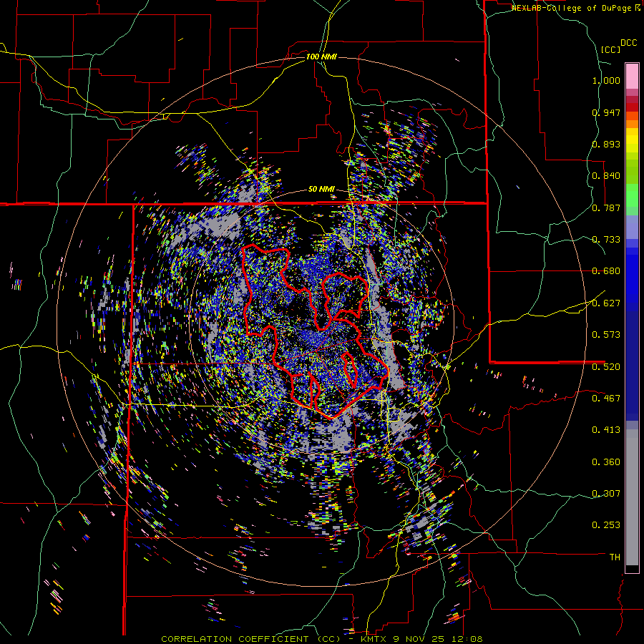The height and width of the screenshot is (644, 644).
Task: Click the TH threshold label
Action: click(x=615, y=557)
